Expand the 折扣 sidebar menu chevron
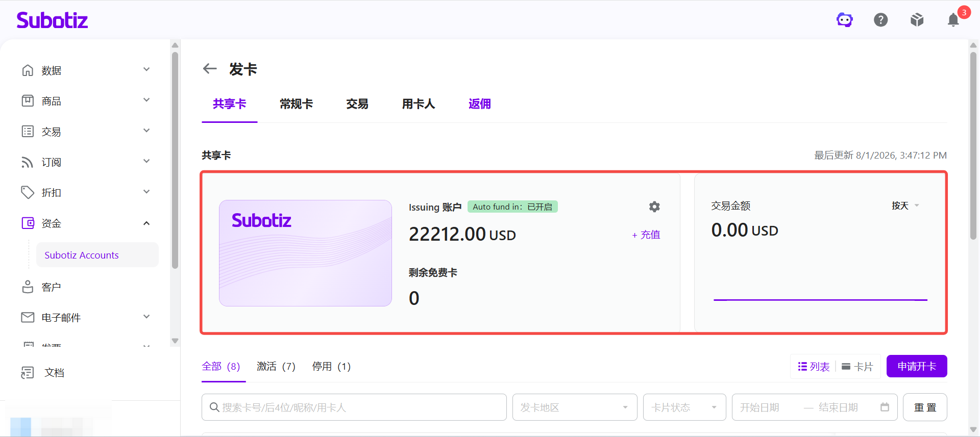Image resolution: width=980 pixels, height=437 pixels. pos(146,192)
